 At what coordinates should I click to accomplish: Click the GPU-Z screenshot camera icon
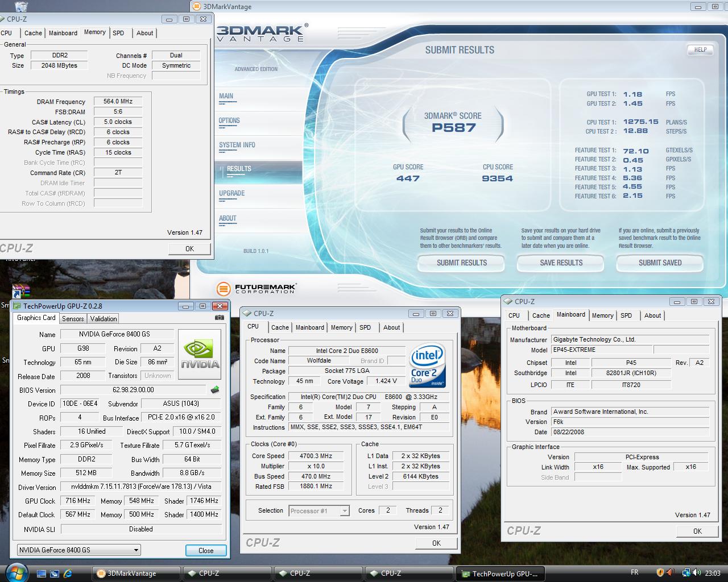(x=220, y=318)
